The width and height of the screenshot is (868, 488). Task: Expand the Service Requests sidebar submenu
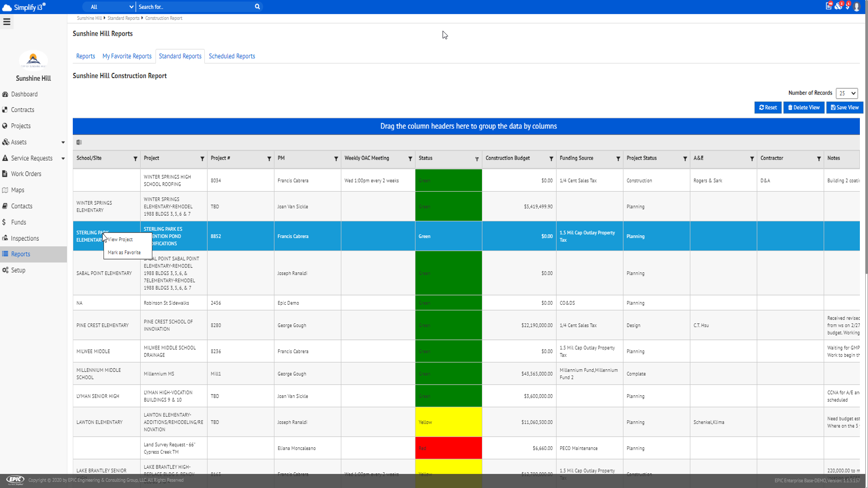[x=63, y=159]
